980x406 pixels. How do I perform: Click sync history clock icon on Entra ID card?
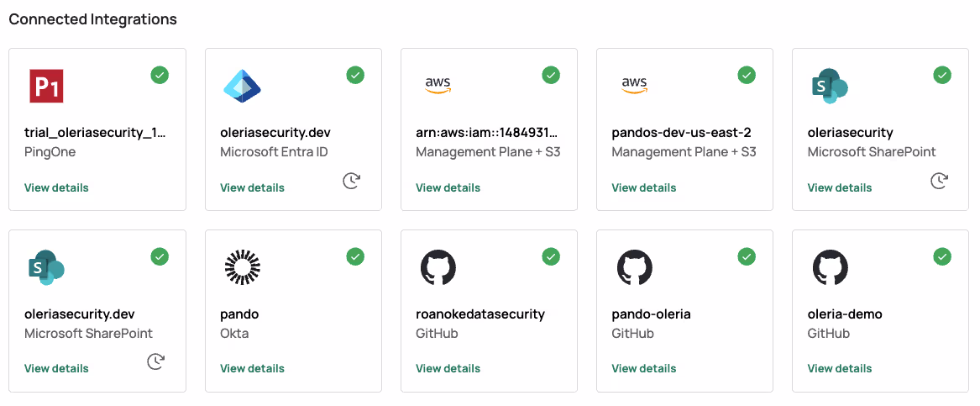(x=351, y=181)
